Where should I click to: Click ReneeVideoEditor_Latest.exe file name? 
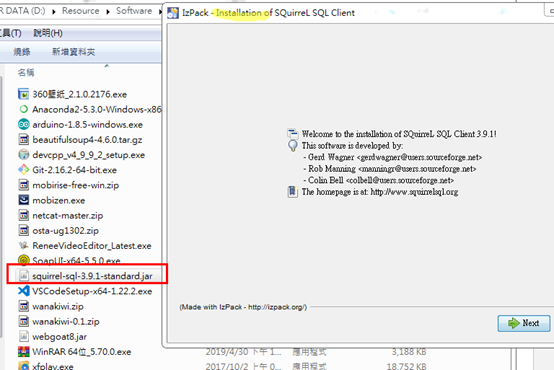(92, 246)
